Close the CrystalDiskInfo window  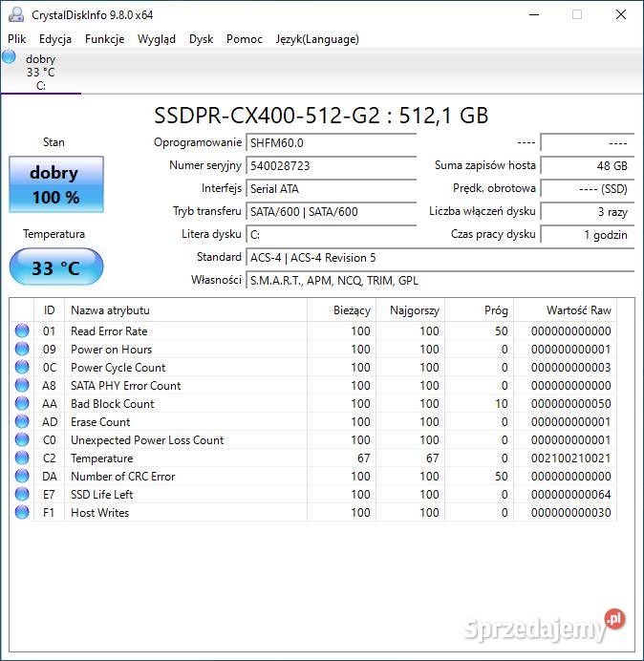point(621,14)
